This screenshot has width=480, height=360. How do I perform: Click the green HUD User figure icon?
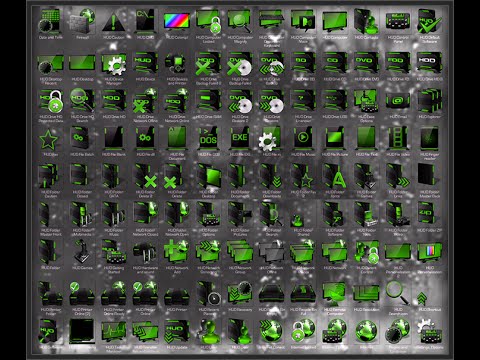coord(209,331)
